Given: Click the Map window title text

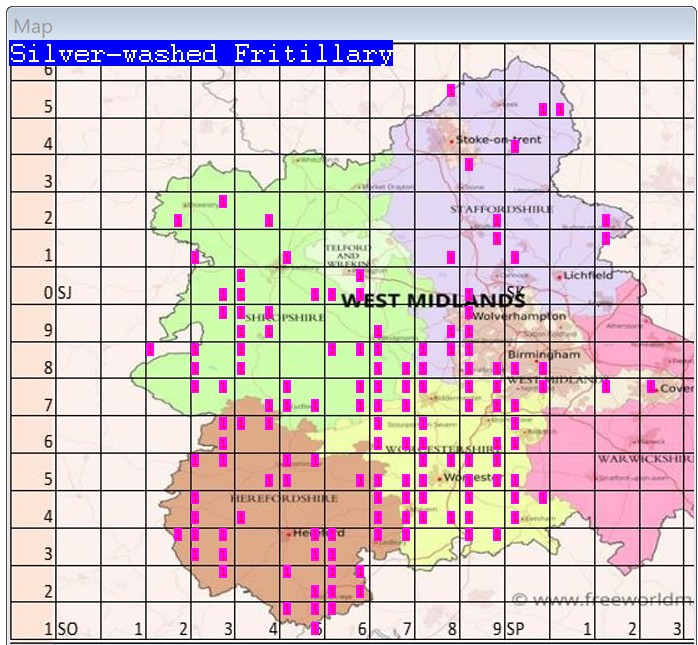Looking at the screenshot, I should click(x=33, y=27).
